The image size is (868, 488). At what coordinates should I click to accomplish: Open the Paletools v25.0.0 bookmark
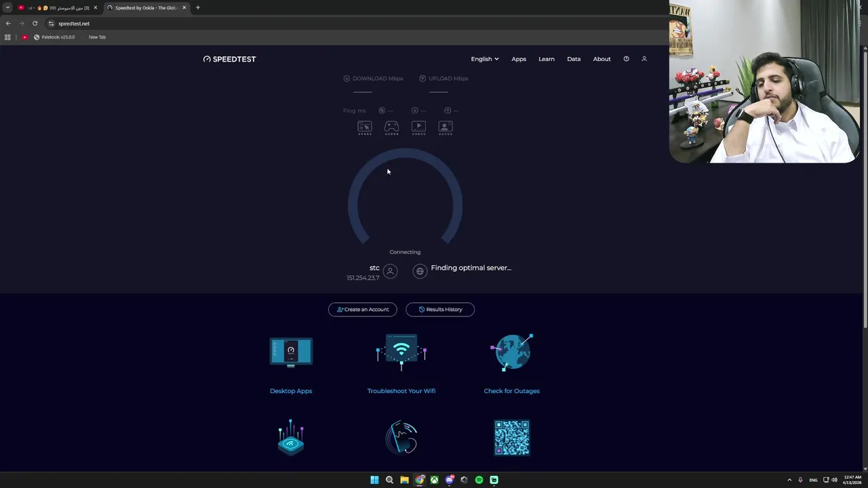[x=54, y=37]
